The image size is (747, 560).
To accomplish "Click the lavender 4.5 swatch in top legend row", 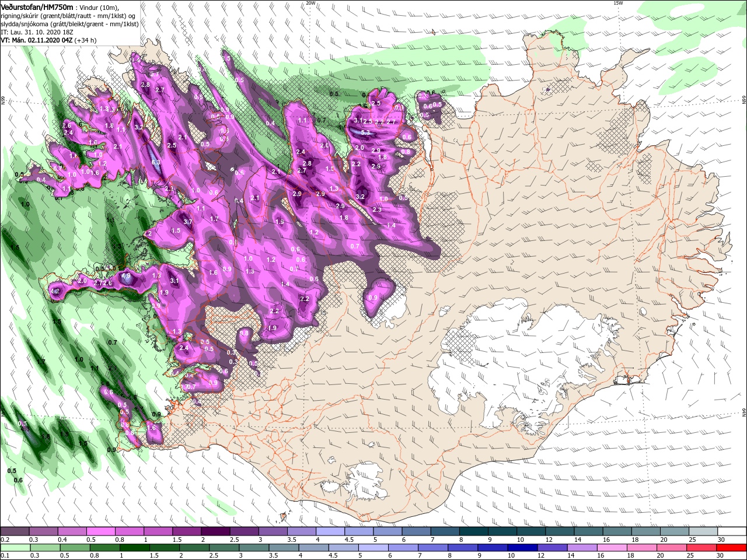I will 359,531.
